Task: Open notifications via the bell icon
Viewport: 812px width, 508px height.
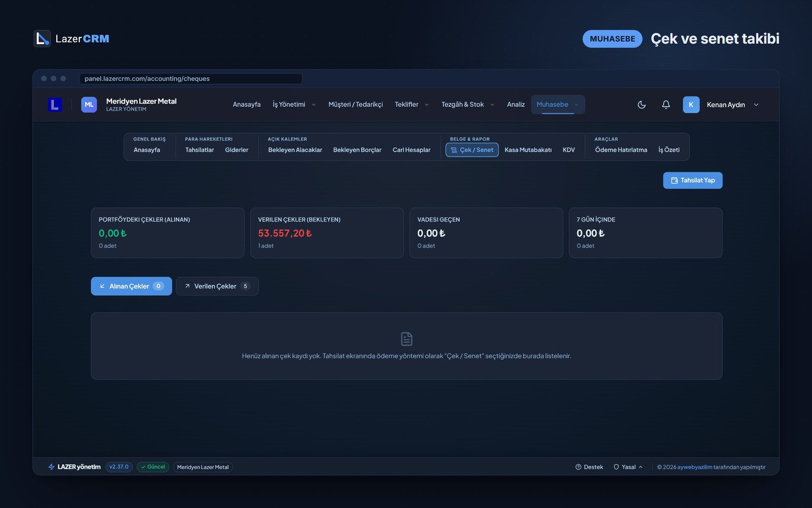Action: click(666, 105)
